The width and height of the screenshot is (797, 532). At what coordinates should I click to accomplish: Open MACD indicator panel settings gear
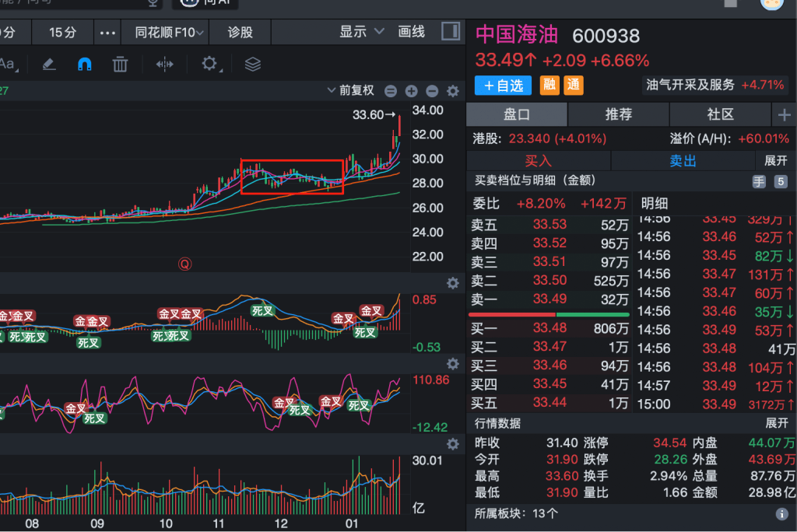click(x=452, y=283)
